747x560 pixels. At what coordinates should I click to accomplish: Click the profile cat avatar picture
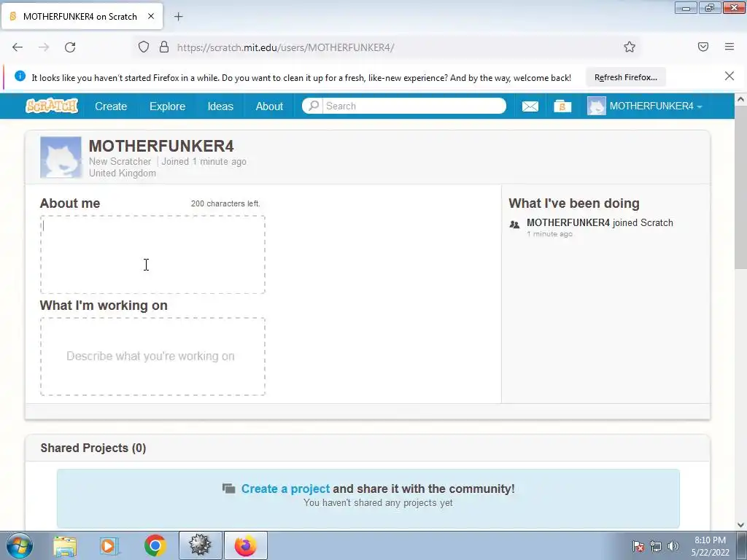(61, 157)
